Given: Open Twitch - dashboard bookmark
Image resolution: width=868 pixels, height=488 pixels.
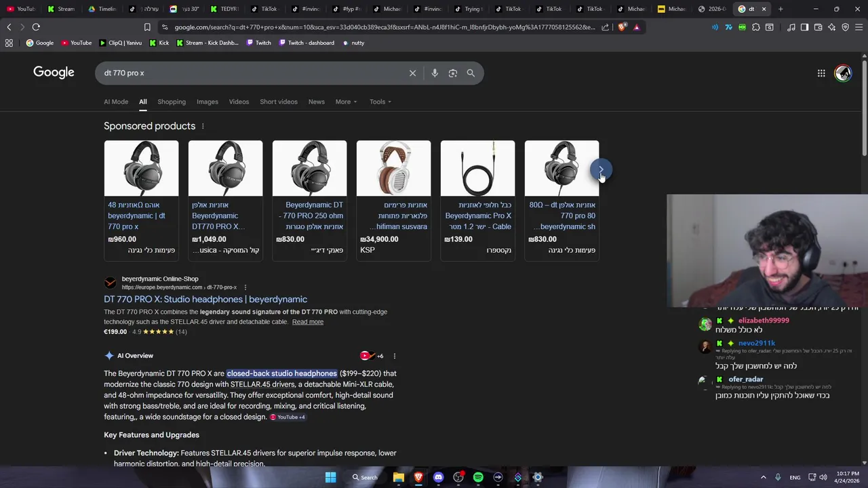Looking at the screenshot, I should [x=307, y=43].
